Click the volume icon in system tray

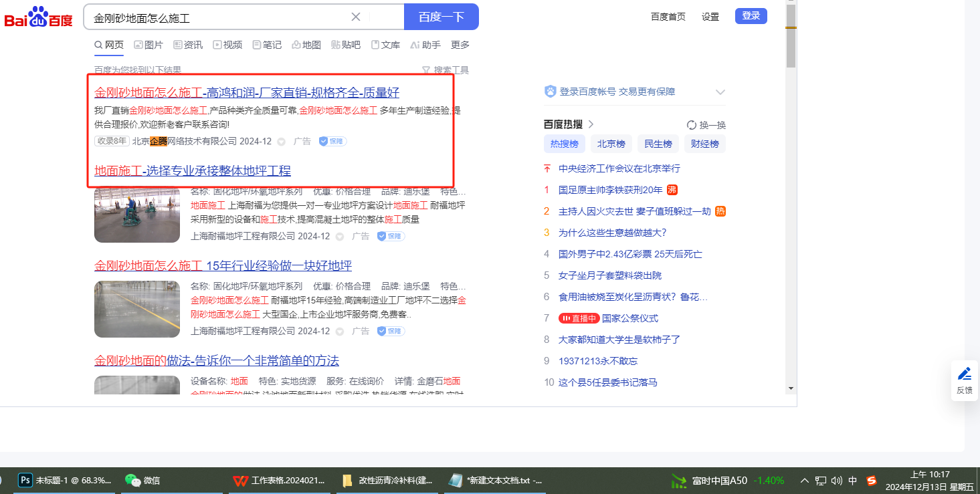click(836, 480)
